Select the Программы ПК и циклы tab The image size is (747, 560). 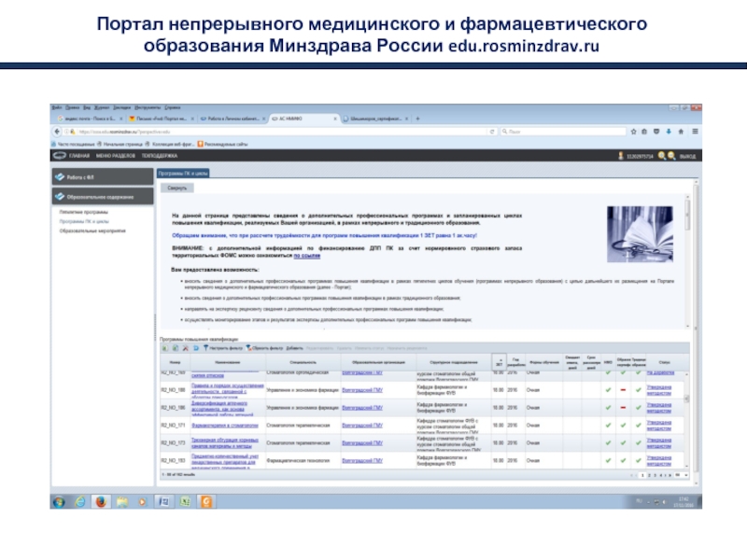click(x=183, y=174)
